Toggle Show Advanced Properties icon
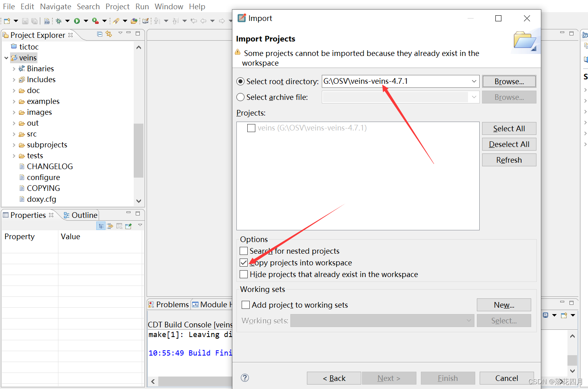This screenshot has height=389, width=588. click(110, 226)
